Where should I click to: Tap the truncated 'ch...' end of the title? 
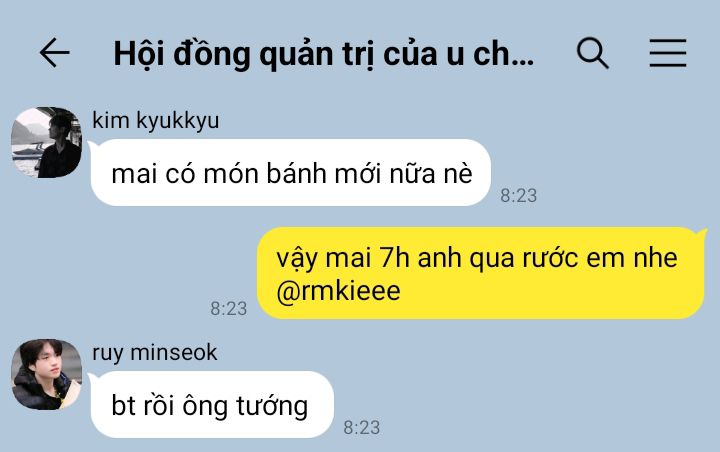coord(503,54)
